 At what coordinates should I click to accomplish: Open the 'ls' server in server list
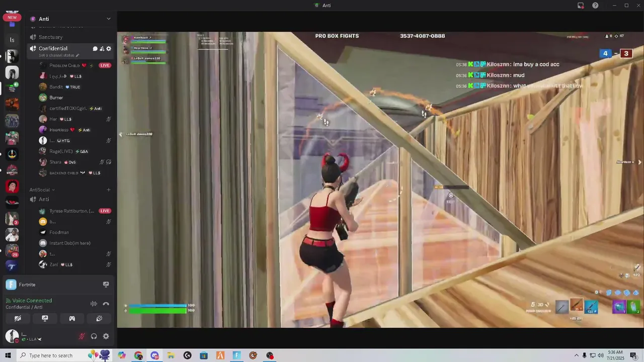[12, 40]
